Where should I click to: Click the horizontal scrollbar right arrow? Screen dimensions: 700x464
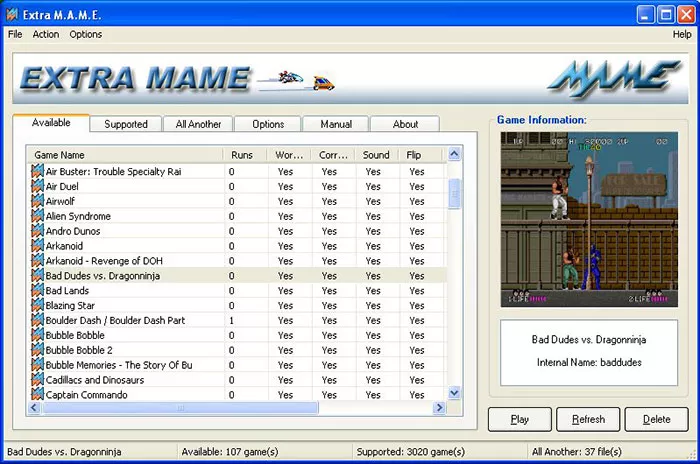point(439,407)
